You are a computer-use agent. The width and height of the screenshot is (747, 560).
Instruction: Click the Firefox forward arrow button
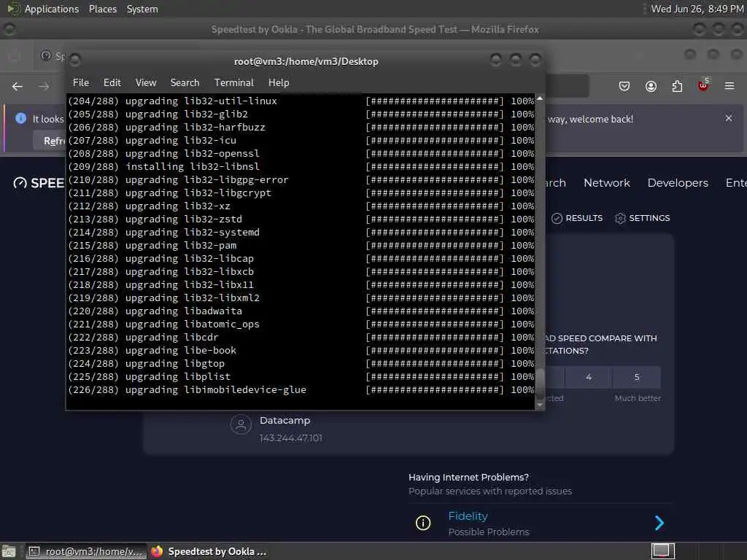coord(44,86)
